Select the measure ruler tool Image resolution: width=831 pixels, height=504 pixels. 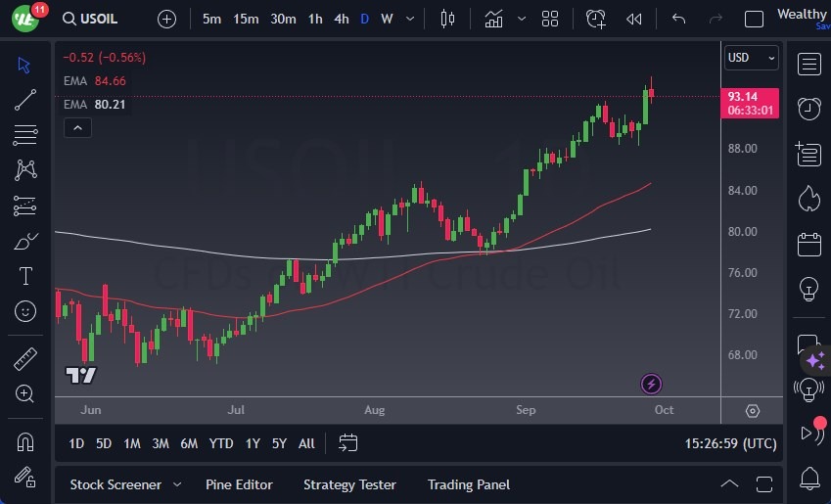click(25, 358)
